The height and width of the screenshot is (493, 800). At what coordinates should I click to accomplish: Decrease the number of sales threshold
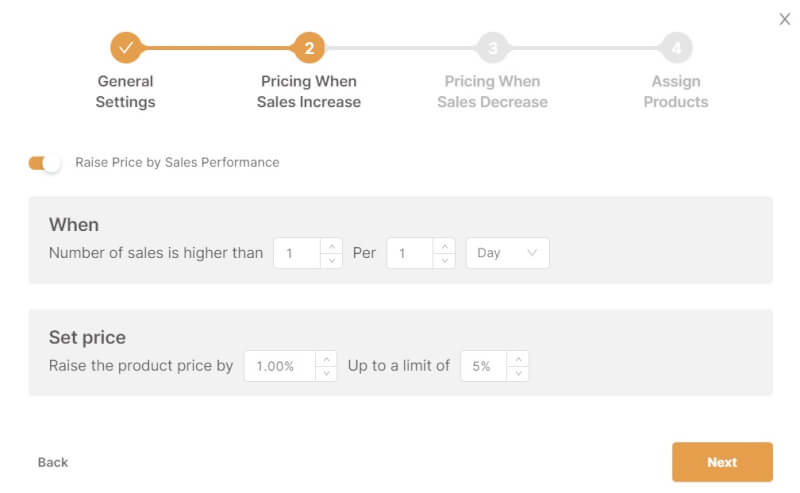tap(331, 260)
